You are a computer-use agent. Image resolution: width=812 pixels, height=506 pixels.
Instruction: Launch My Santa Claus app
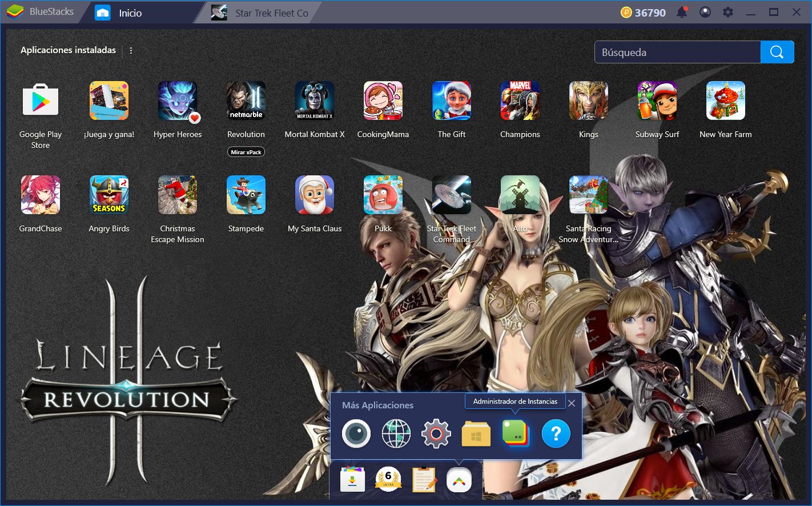[x=315, y=195]
